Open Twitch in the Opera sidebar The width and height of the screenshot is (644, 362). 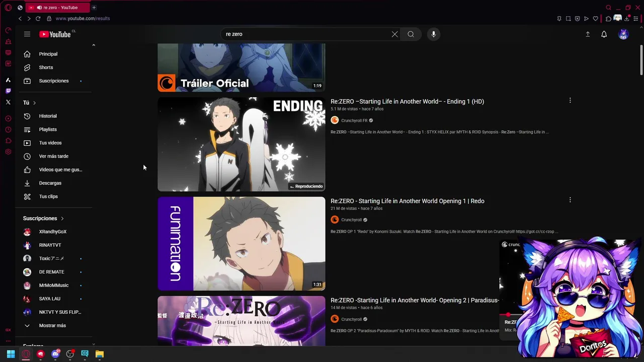click(8, 91)
